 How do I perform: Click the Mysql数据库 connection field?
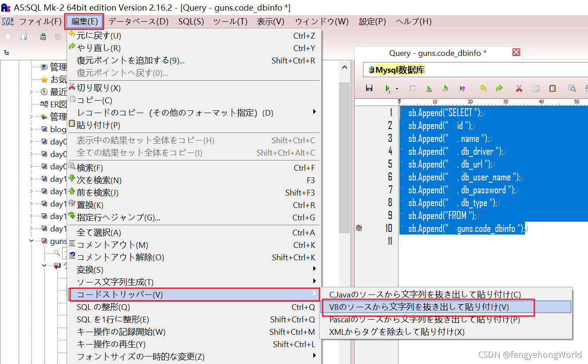476,70
